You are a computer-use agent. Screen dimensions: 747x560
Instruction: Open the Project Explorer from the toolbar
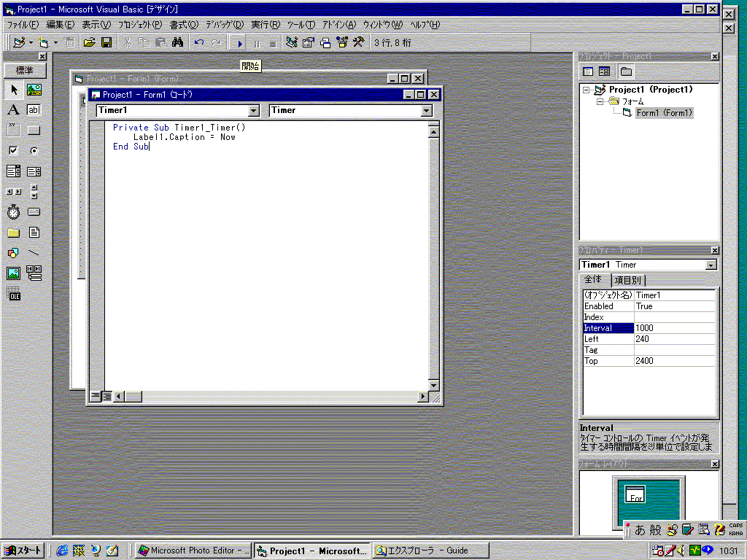click(x=291, y=43)
